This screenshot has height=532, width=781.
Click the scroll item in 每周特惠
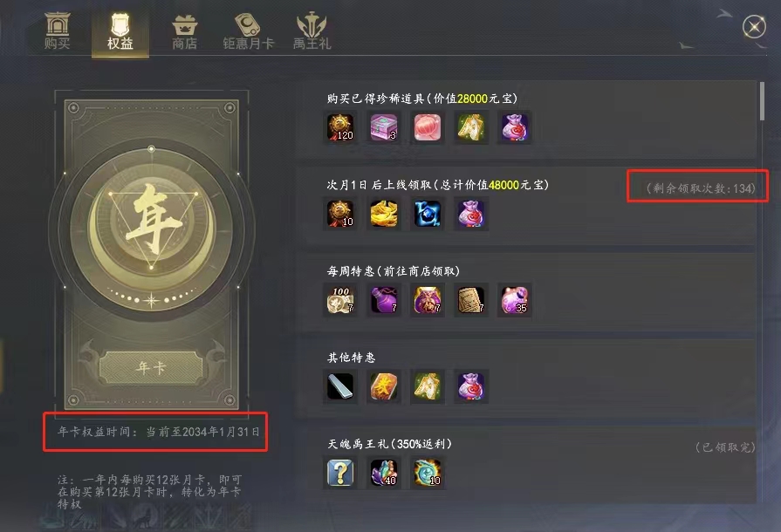pos(470,300)
